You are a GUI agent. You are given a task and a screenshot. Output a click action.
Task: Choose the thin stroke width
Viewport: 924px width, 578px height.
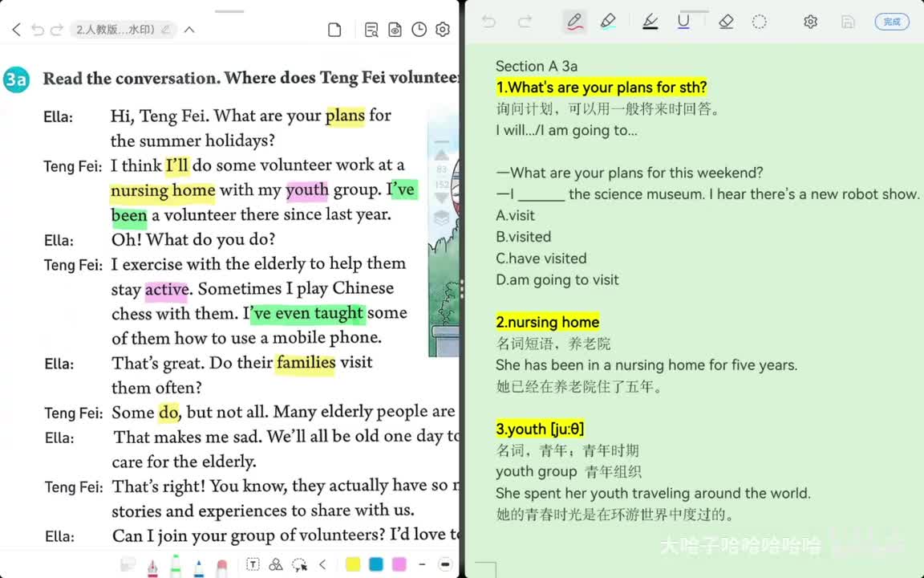click(422, 564)
